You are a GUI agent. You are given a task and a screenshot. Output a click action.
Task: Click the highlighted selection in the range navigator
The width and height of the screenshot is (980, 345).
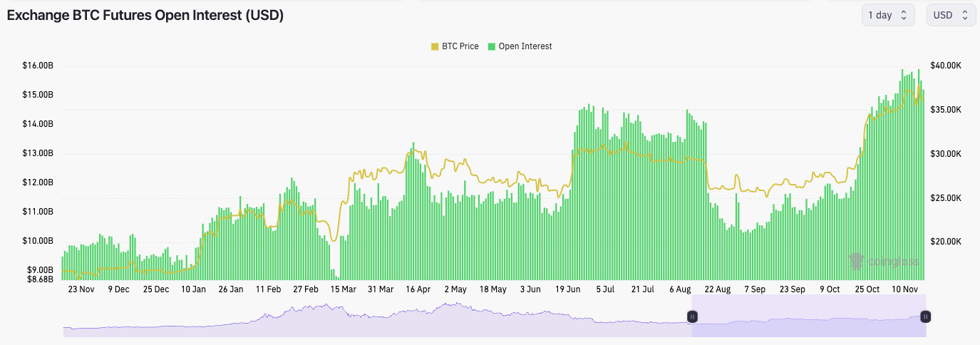point(808,324)
